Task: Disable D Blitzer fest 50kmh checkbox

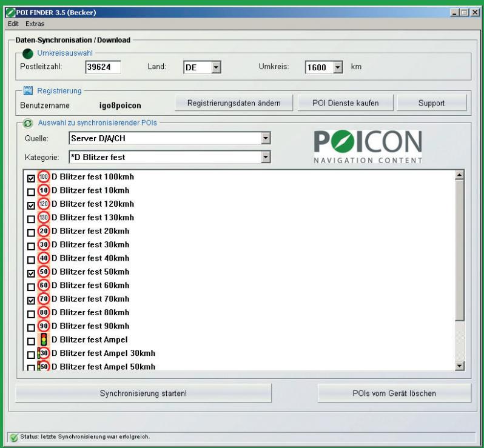Action: 31,273
